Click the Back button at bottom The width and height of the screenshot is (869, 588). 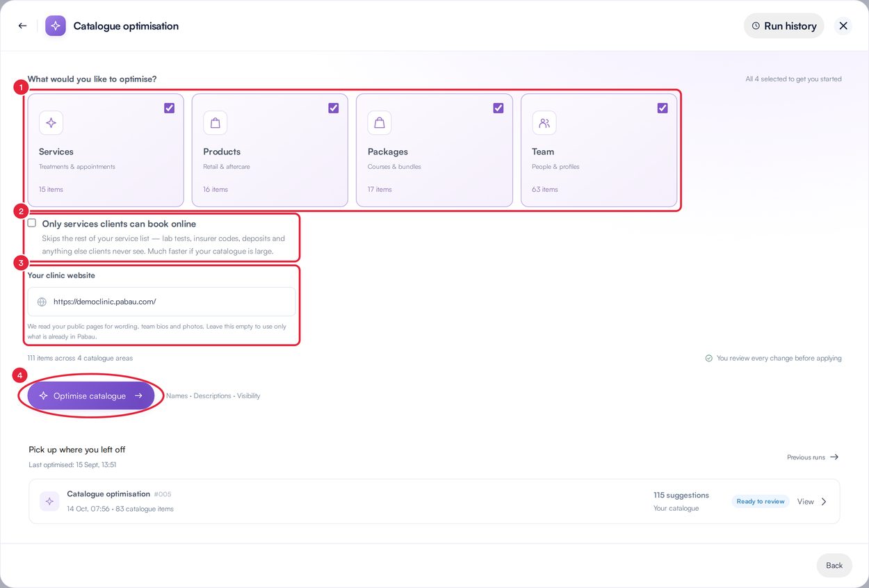pos(834,565)
